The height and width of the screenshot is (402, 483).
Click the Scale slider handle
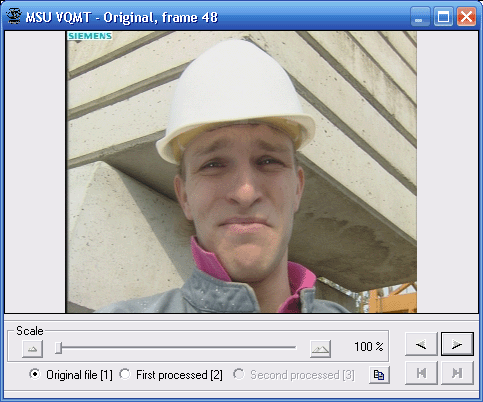(58, 348)
